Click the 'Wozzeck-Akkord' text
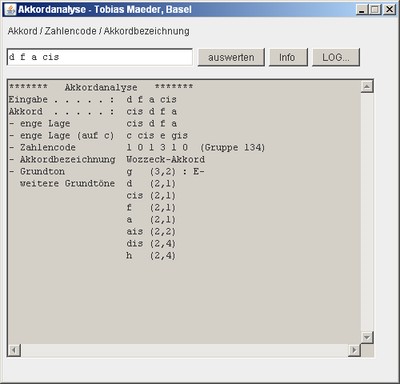 pyautogui.click(x=165, y=159)
